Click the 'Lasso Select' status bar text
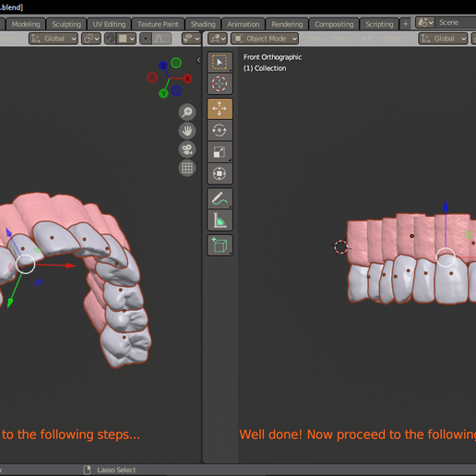Image resolution: width=476 pixels, height=476 pixels. [x=116, y=470]
